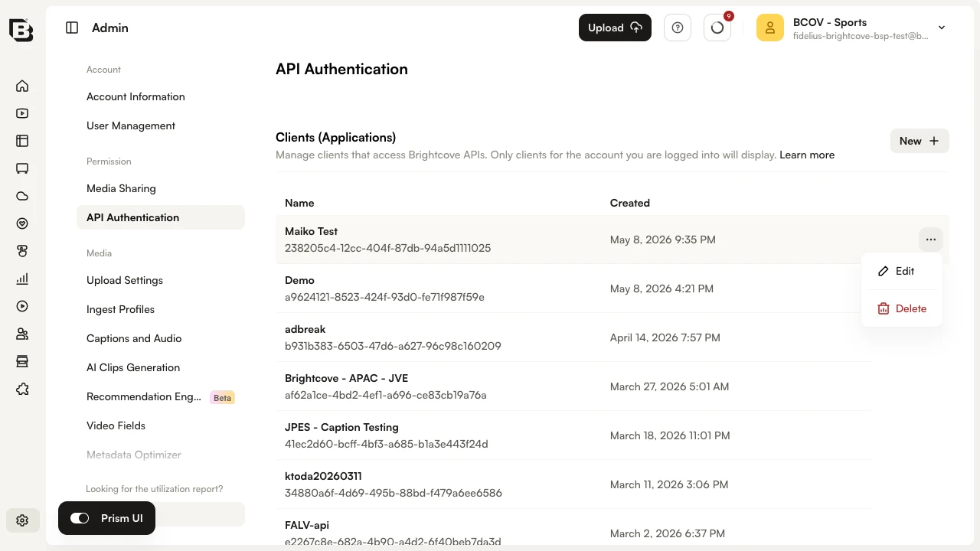Click the adbreak ID b931b383-6503-47d6-a627-96c98c160209
This screenshot has height=551, width=980.
pos(393,346)
